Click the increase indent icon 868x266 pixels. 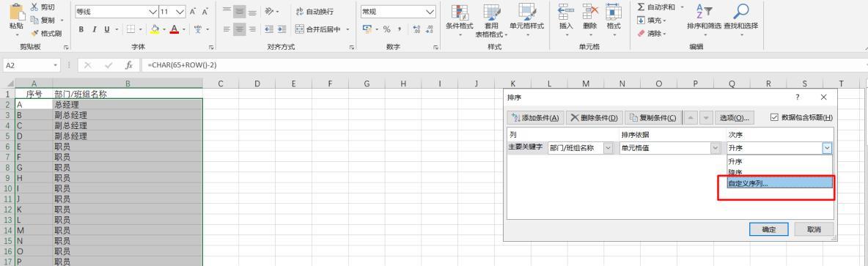pos(282,29)
